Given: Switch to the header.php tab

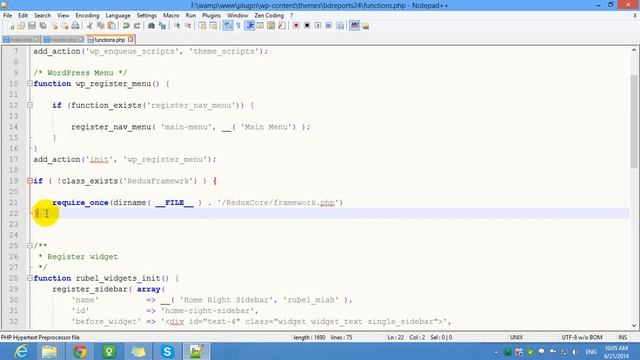Looking at the screenshot, I should (63, 40).
